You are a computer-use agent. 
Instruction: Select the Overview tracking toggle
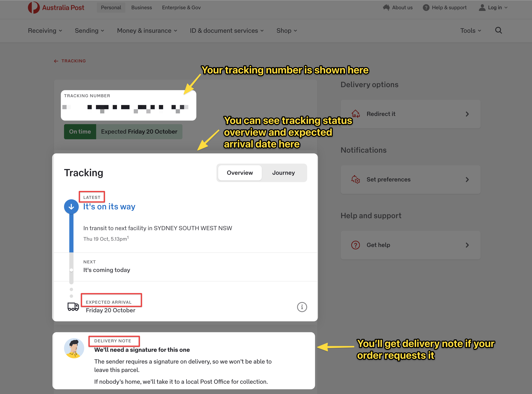pyautogui.click(x=240, y=173)
